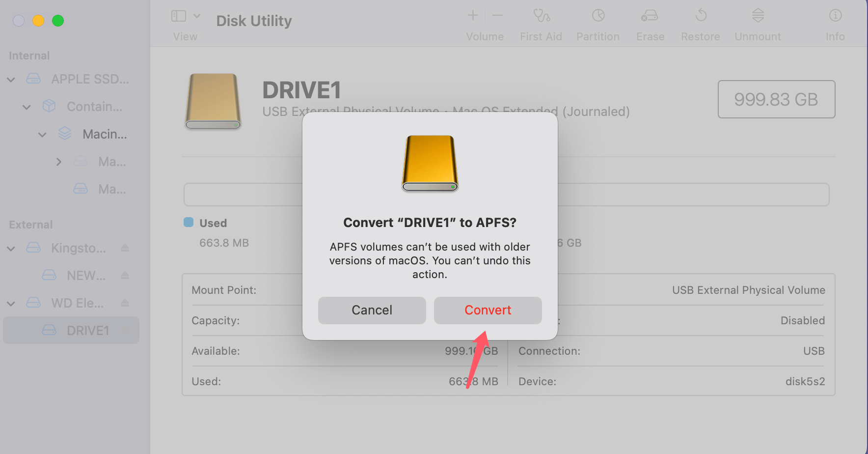
Task: Confirm by clicking Convert
Action: click(488, 310)
